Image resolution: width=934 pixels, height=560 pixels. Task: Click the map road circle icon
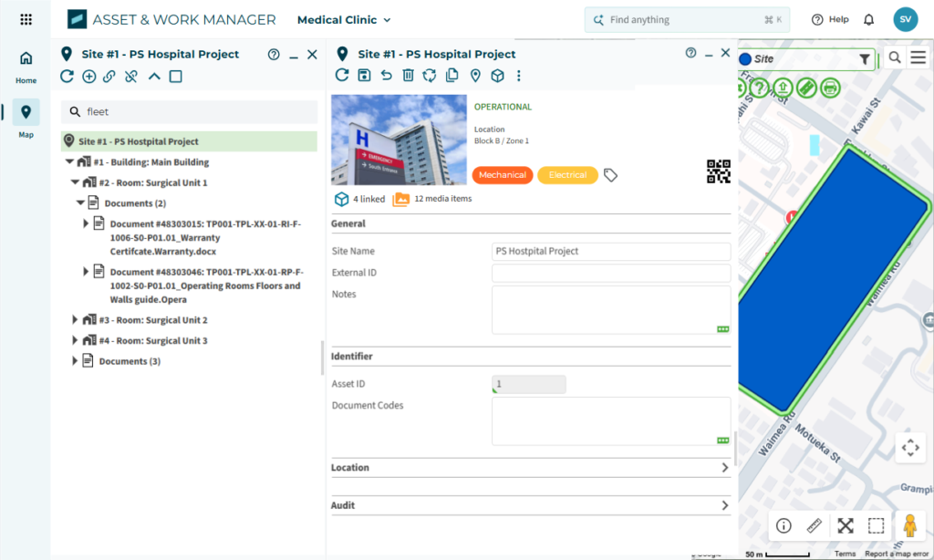pyautogui.click(x=806, y=88)
